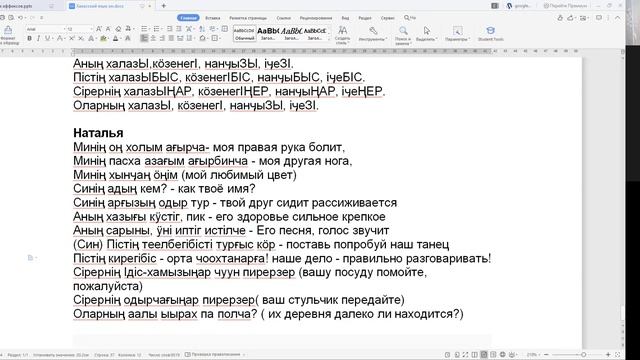The height and width of the screenshot is (360, 640).
Task: Toggle italic formatting
Action: point(38,38)
